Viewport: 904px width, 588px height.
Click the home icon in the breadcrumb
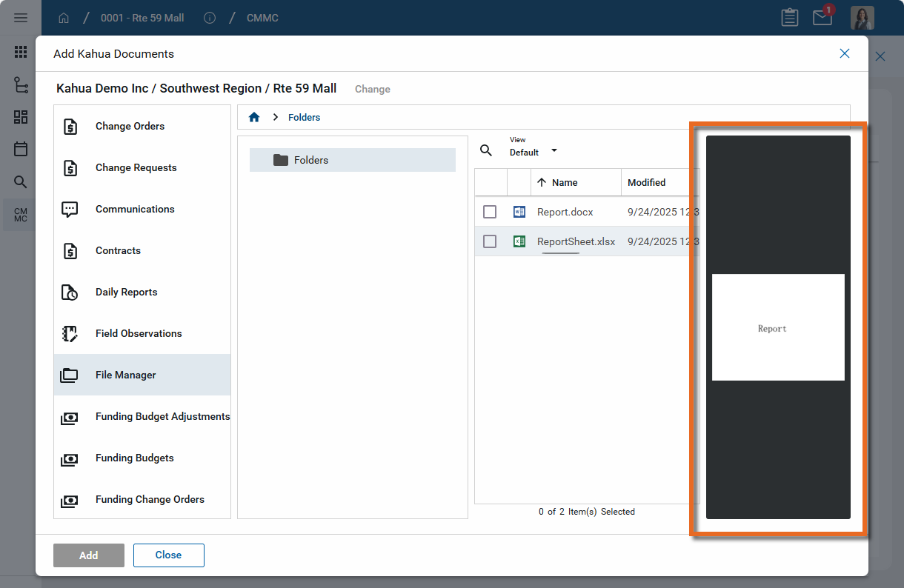click(x=254, y=117)
